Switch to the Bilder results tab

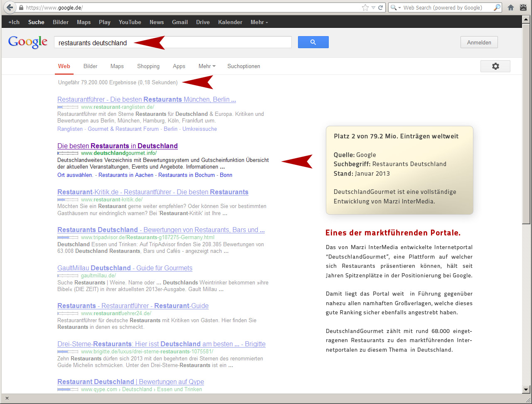point(90,66)
